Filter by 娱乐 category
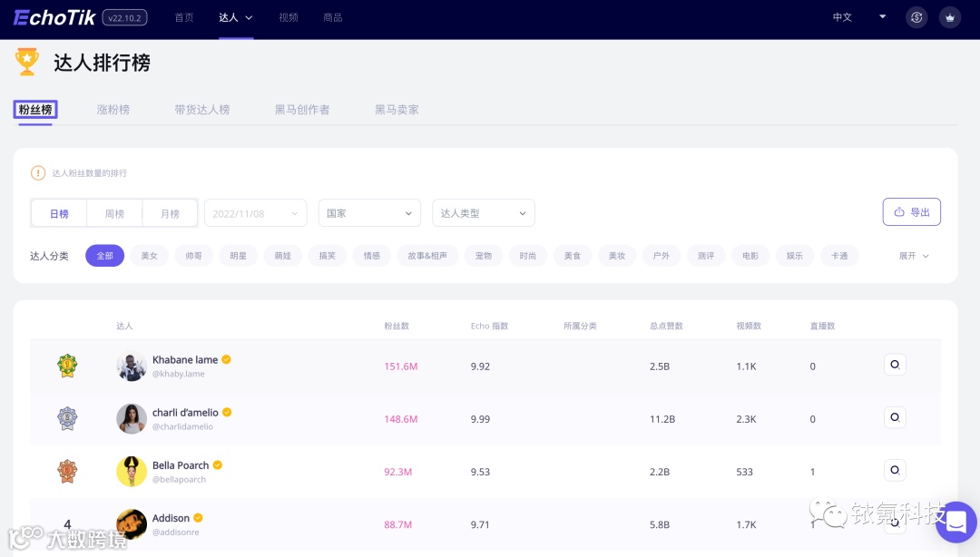The height and width of the screenshot is (557, 980). tap(795, 256)
